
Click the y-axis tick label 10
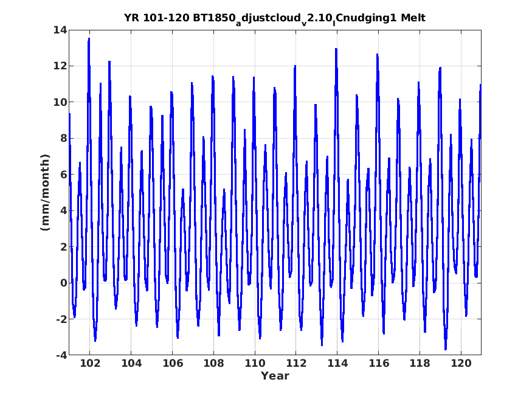[60, 102]
